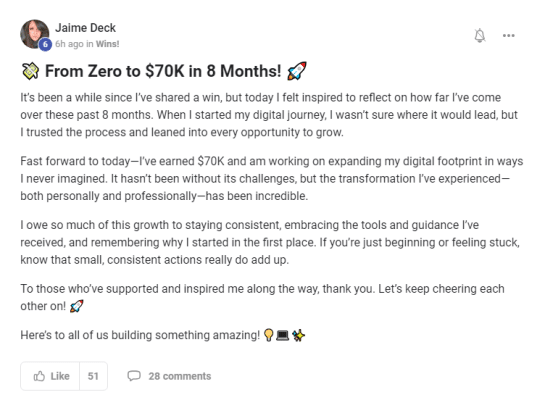The width and height of the screenshot is (545, 400).
Task: Click the first paragraph of the post
Action: [269, 115]
